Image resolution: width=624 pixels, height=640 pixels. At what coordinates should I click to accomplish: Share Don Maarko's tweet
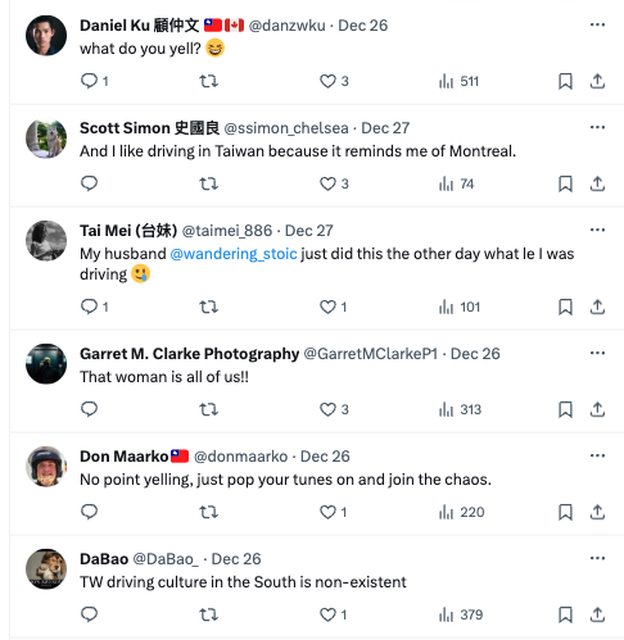[597, 512]
